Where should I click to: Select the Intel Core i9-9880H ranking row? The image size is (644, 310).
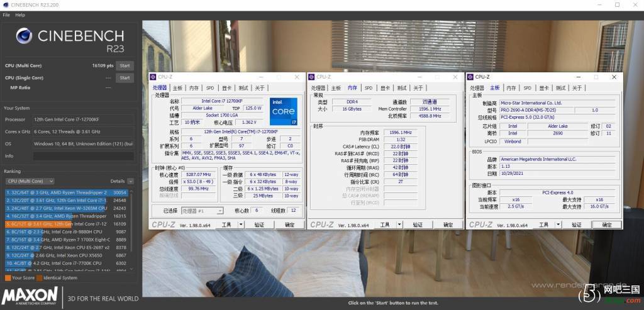(x=67, y=232)
